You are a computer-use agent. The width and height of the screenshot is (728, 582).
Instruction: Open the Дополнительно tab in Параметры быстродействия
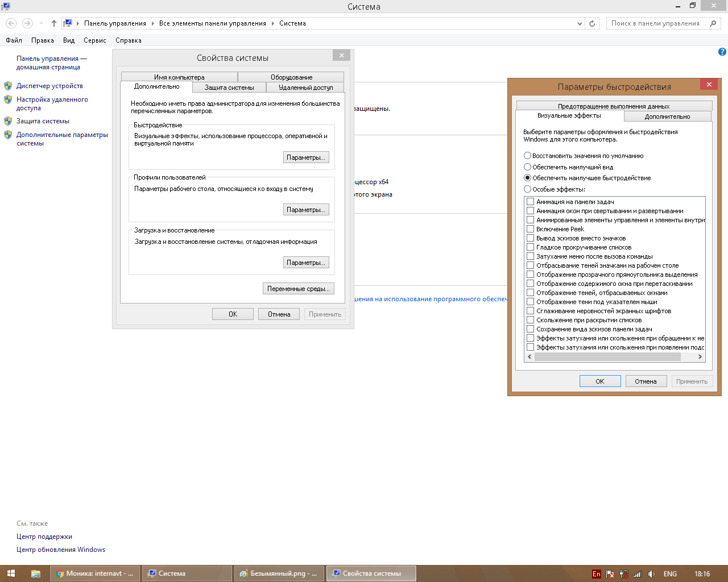click(667, 117)
